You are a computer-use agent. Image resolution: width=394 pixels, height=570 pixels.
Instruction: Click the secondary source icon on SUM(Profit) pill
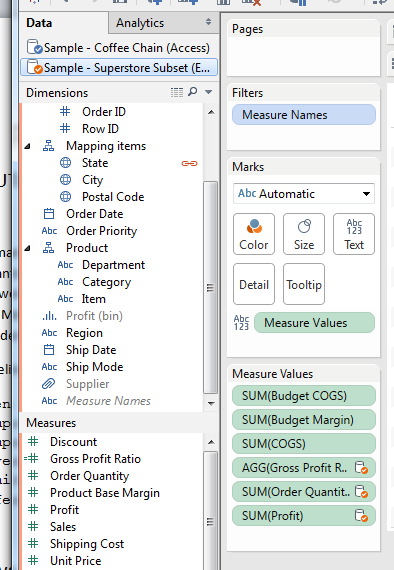361,516
